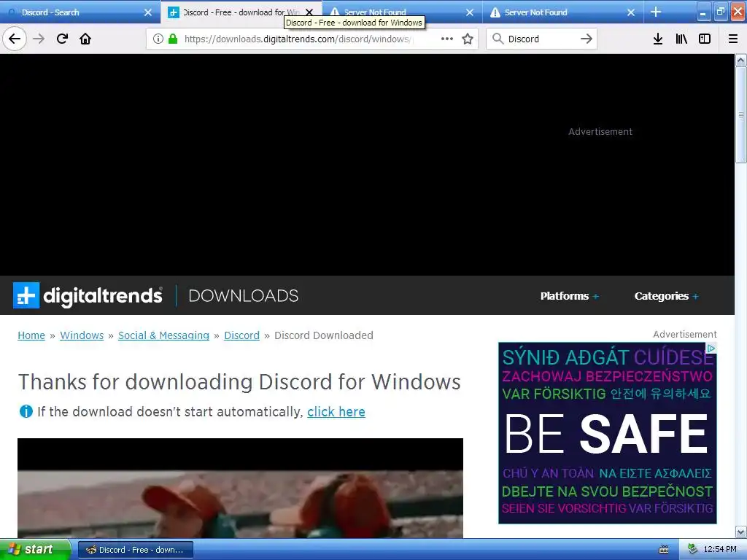The image size is (747, 560).
Task: Open a new tab with plus button
Action: point(656,12)
